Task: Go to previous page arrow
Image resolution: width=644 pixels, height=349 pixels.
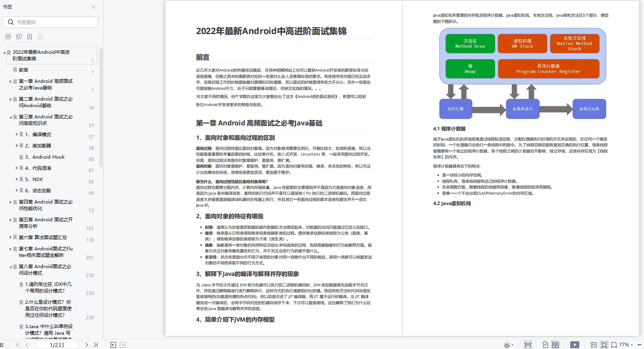Action: 27,345
